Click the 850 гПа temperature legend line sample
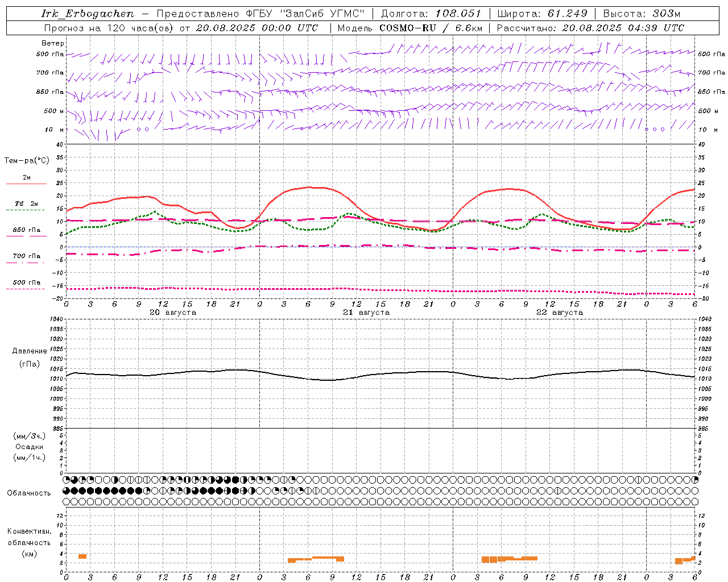728x582 pixels. click(x=26, y=236)
